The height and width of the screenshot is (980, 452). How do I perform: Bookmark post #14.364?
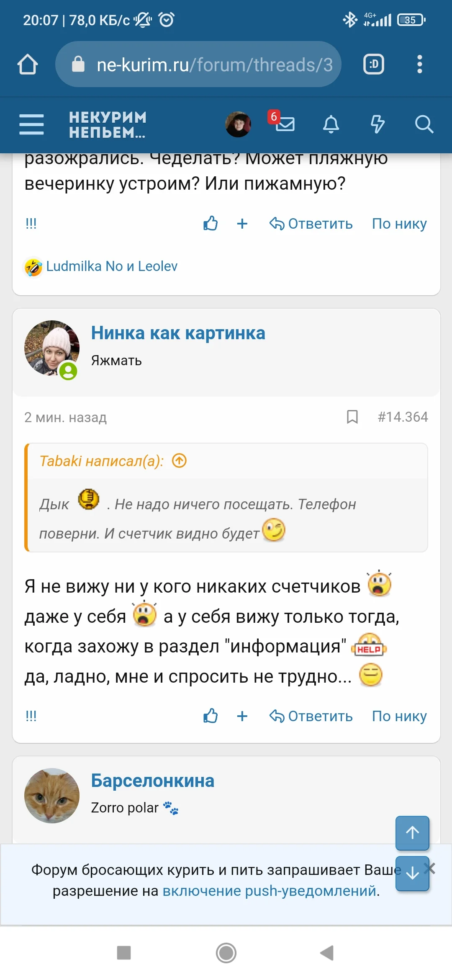352,417
